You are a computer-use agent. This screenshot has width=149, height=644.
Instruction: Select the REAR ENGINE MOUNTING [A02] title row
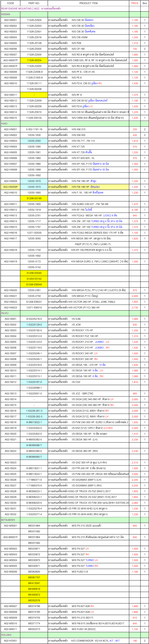[x=75, y=8]
